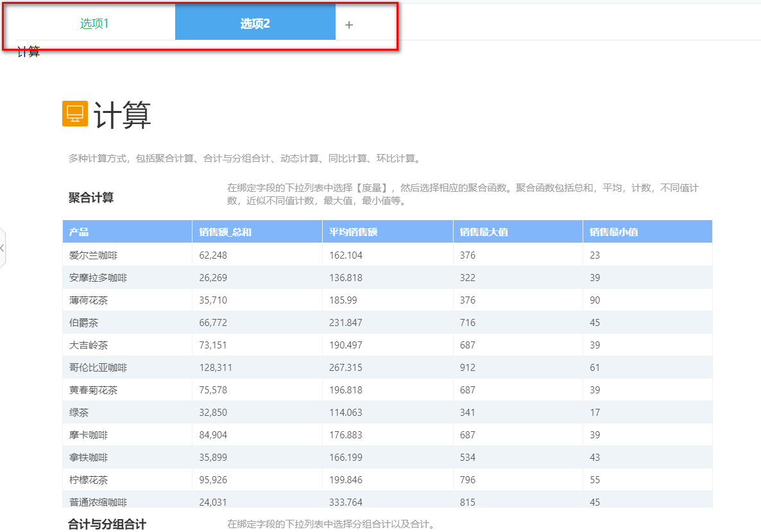Click sales total value 66,772
The image size is (761, 532).
[213, 323]
